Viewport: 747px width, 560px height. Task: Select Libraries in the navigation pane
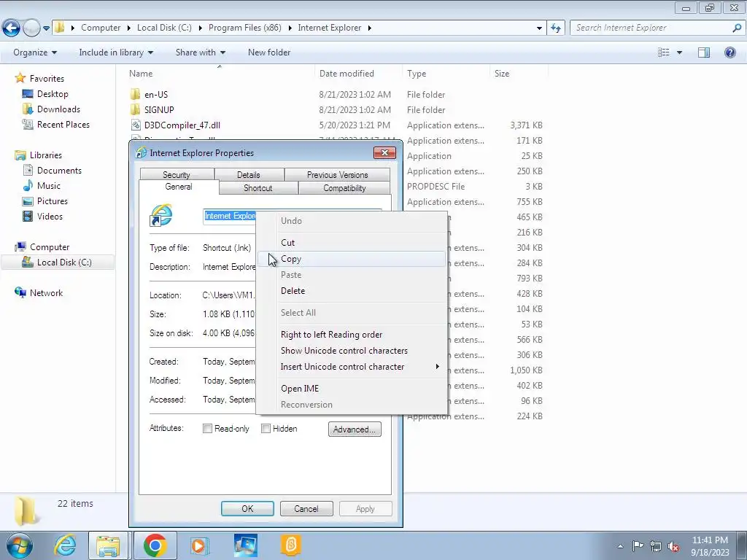point(46,155)
